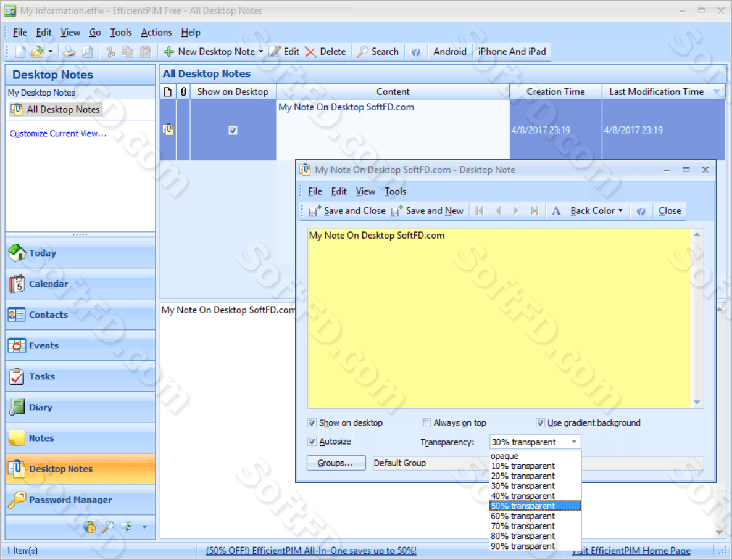Expand New Desktop Note dropdown arrow
This screenshot has width=732, height=560.
pos(261,52)
